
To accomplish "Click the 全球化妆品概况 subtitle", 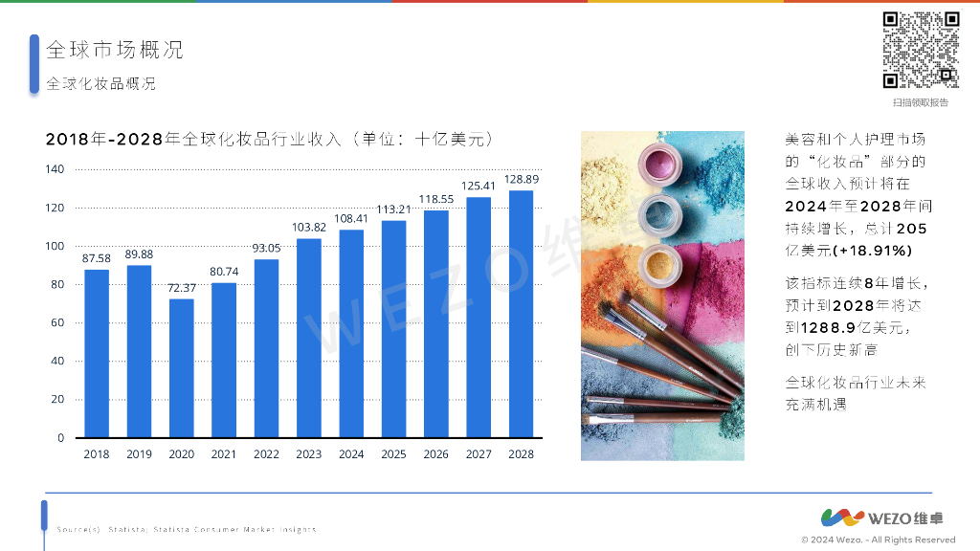I will pyautogui.click(x=100, y=84).
